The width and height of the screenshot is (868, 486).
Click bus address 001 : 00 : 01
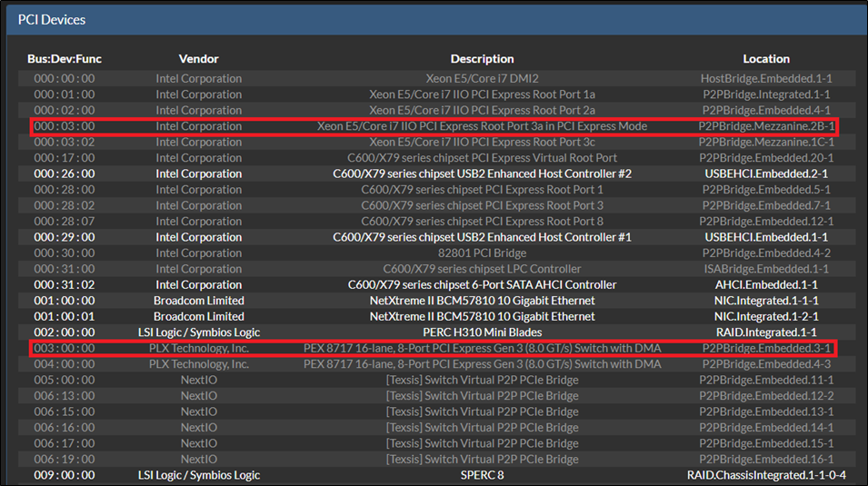[x=65, y=317]
